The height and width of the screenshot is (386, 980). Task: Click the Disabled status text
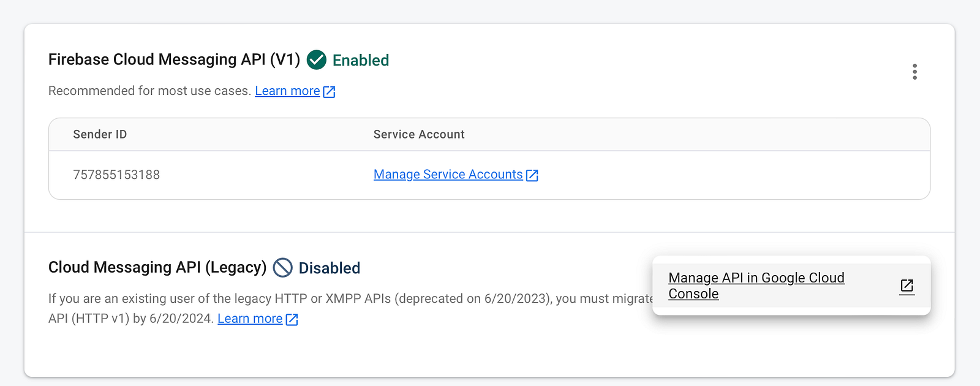pyautogui.click(x=330, y=268)
